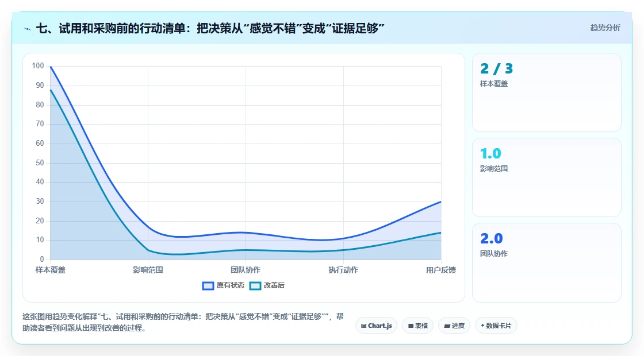Click the 样本覆盖 x-axis label

(x=50, y=270)
